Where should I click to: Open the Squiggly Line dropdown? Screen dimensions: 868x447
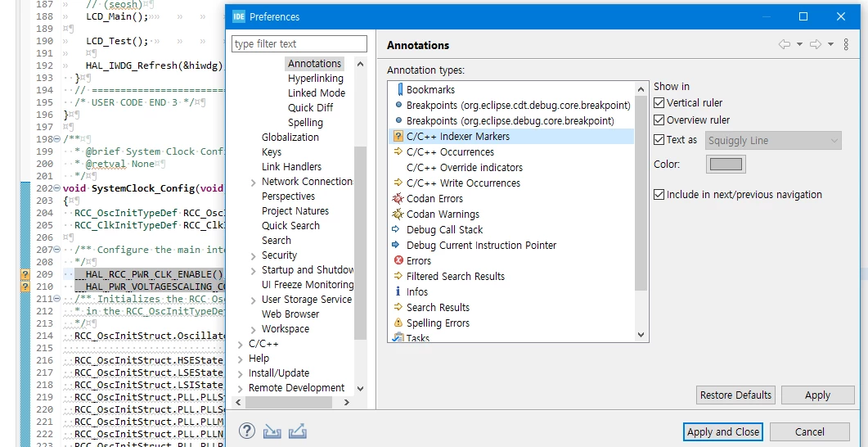(773, 141)
